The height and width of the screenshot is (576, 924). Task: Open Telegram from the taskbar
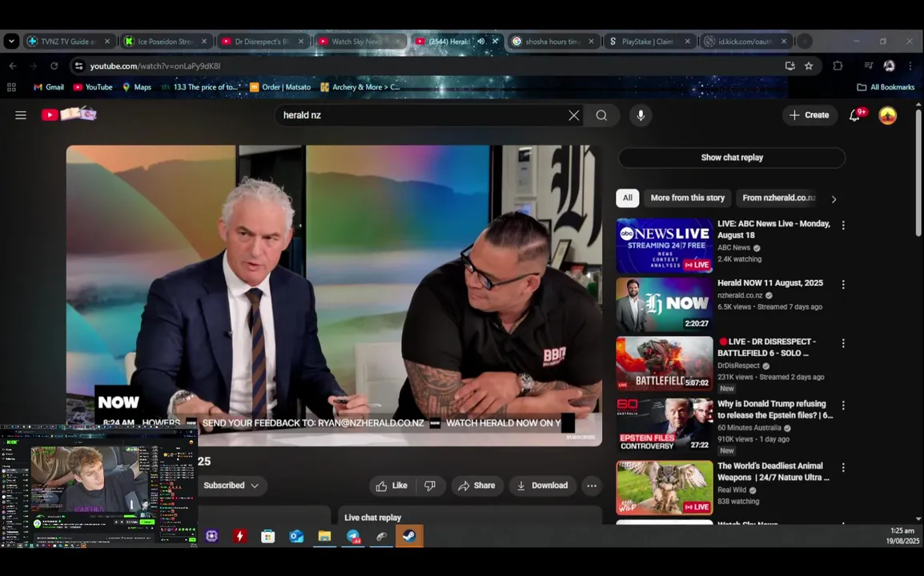click(353, 536)
